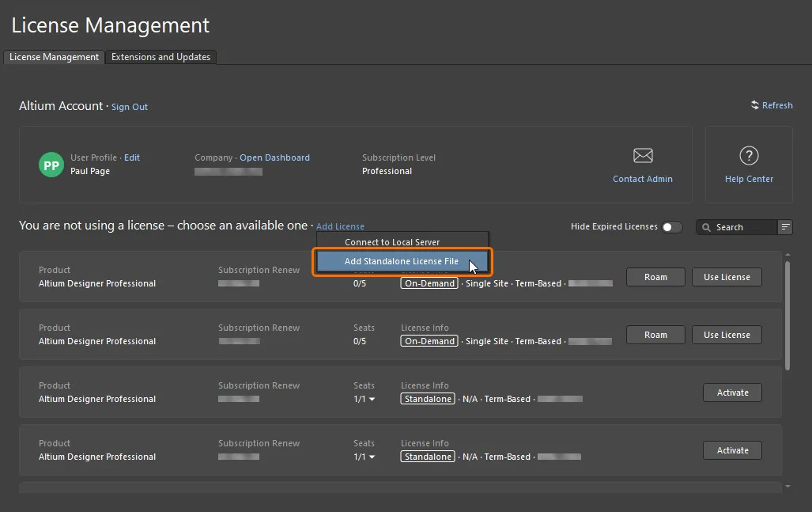This screenshot has height=512, width=812.
Task: Click second Standalone badge
Action: (x=428, y=457)
